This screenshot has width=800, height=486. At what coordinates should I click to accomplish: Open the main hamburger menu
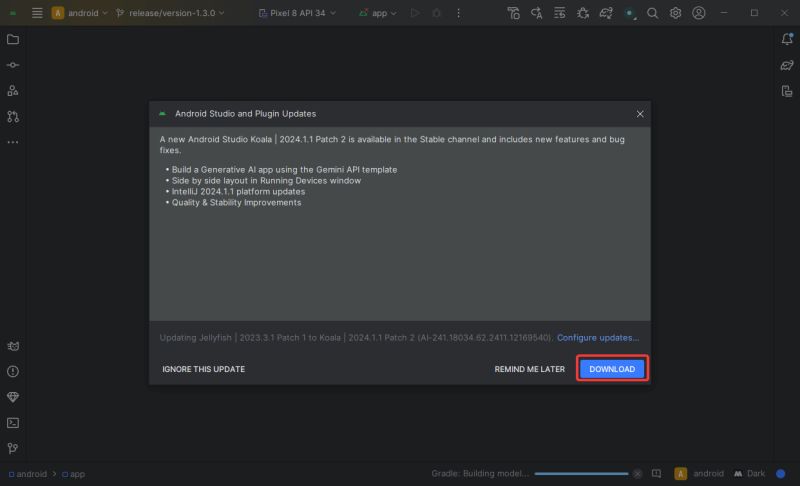[37, 13]
